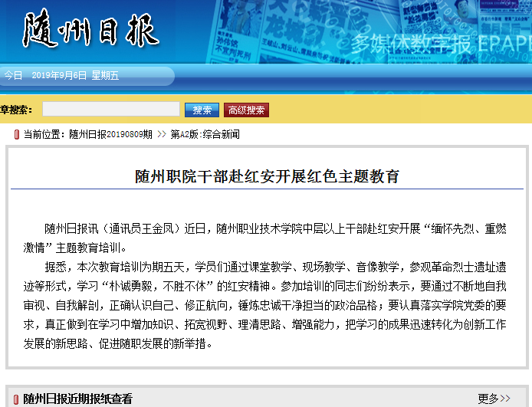Go to 第A2版:综合新闻 section
The width and height of the screenshot is (532, 407).
pyautogui.click(x=205, y=134)
